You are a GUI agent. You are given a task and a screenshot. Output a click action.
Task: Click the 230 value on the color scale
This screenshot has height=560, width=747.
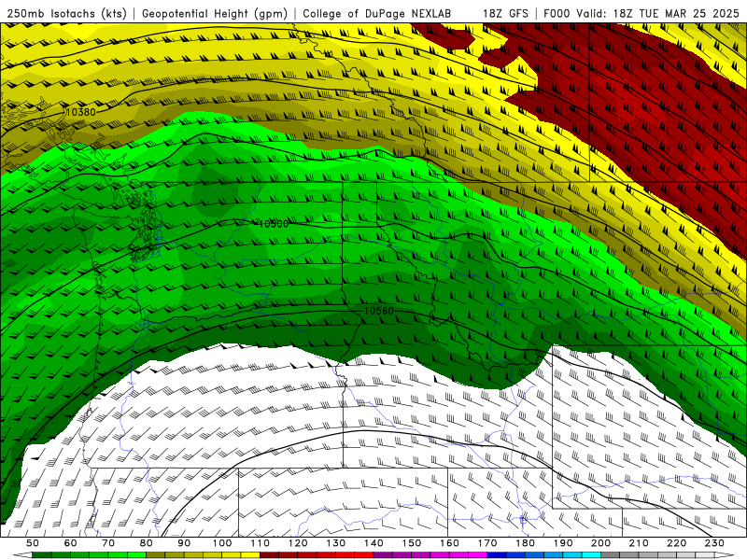click(x=714, y=543)
